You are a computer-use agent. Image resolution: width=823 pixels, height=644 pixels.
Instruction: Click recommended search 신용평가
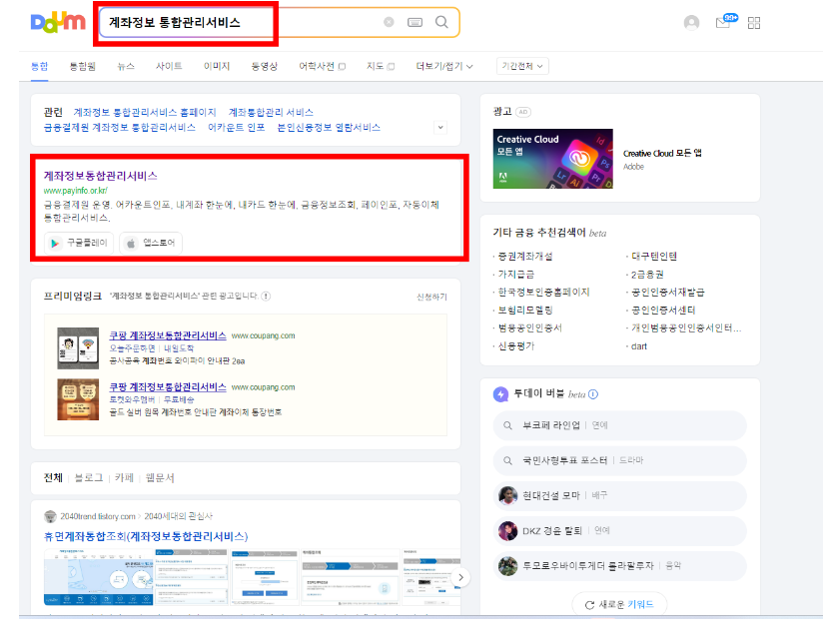tap(516, 346)
